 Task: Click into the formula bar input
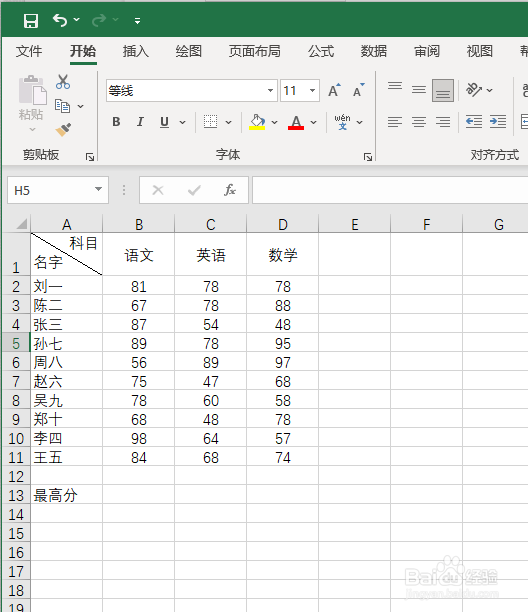click(x=390, y=190)
